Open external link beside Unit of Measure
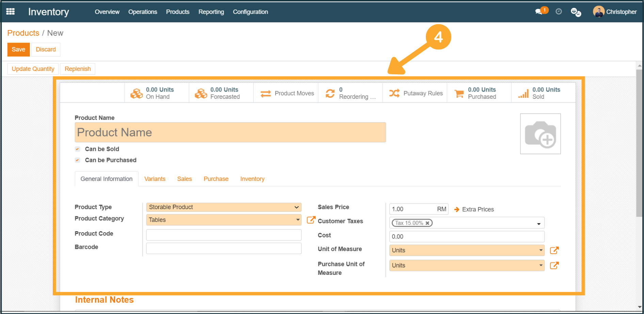The height and width of the screenshot is (314, 644). pos(554,250)
